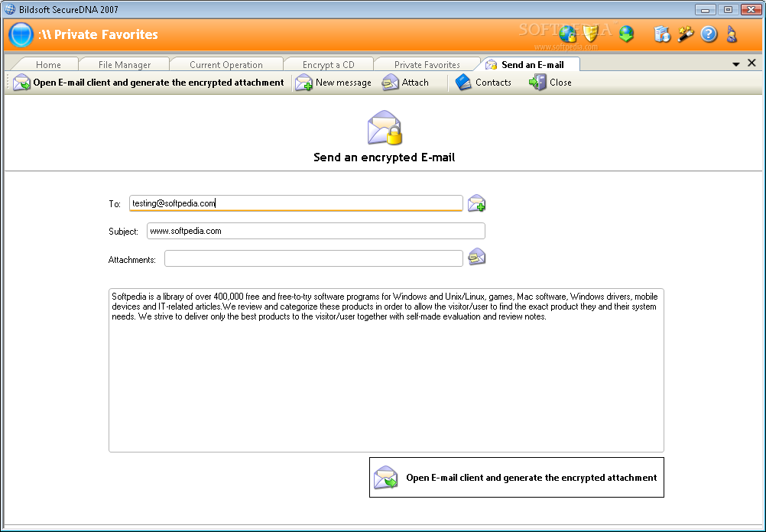Minimize the SecureDNA window

(x=706, y=9)
